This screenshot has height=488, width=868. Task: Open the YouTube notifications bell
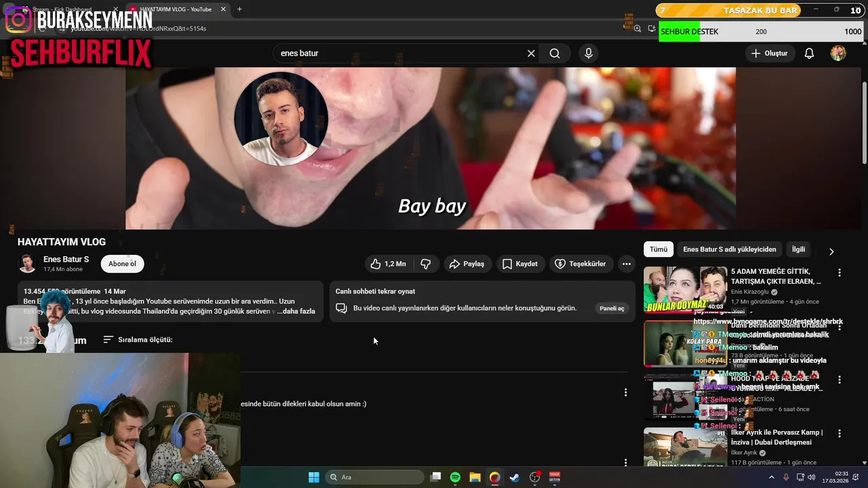pos(809,54)
